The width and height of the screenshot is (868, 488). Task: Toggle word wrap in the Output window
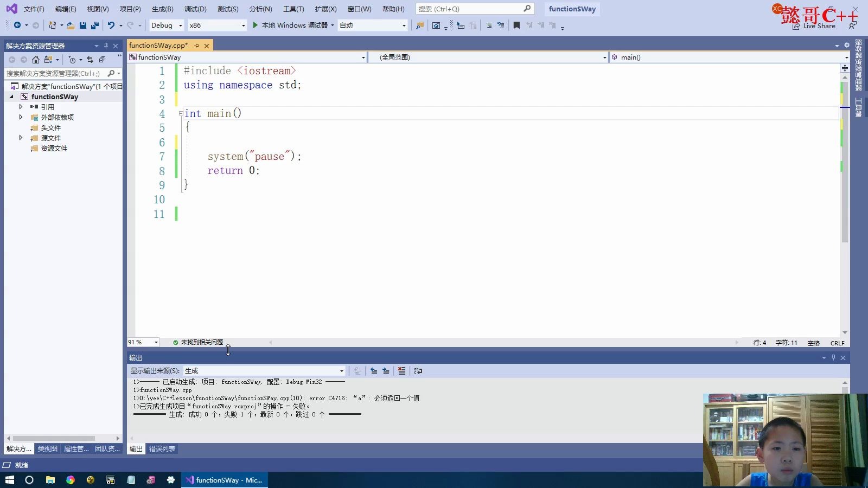tap(418, 371)
